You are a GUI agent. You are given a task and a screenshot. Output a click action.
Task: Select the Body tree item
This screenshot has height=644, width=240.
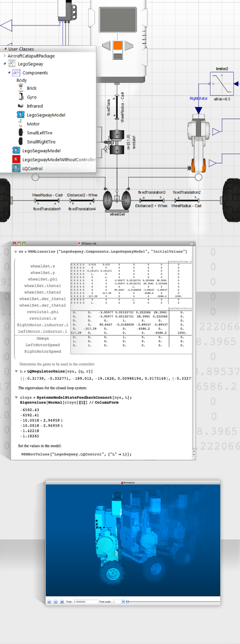(22, 80)
